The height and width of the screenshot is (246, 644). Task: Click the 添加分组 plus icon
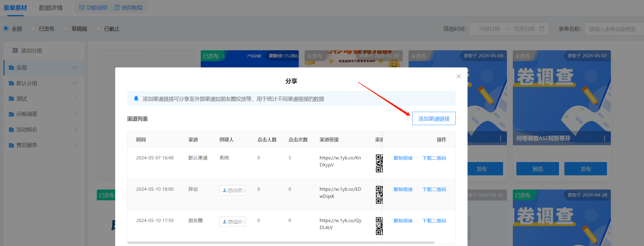click(15, 51)
